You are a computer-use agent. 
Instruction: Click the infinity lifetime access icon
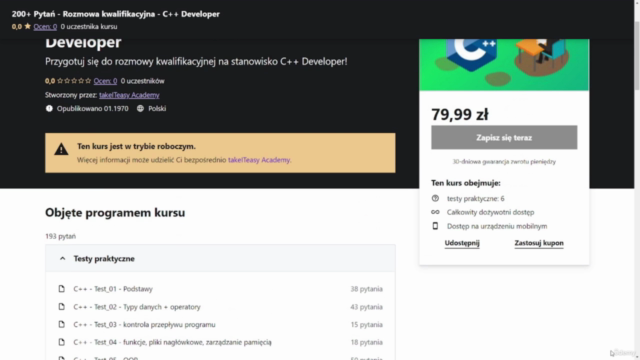point(435,212)
